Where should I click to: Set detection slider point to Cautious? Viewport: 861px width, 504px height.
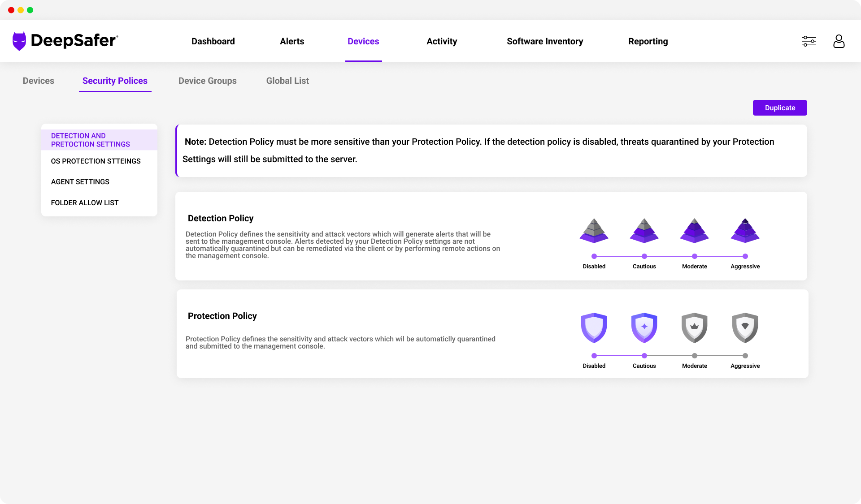[x=644, y=256]
